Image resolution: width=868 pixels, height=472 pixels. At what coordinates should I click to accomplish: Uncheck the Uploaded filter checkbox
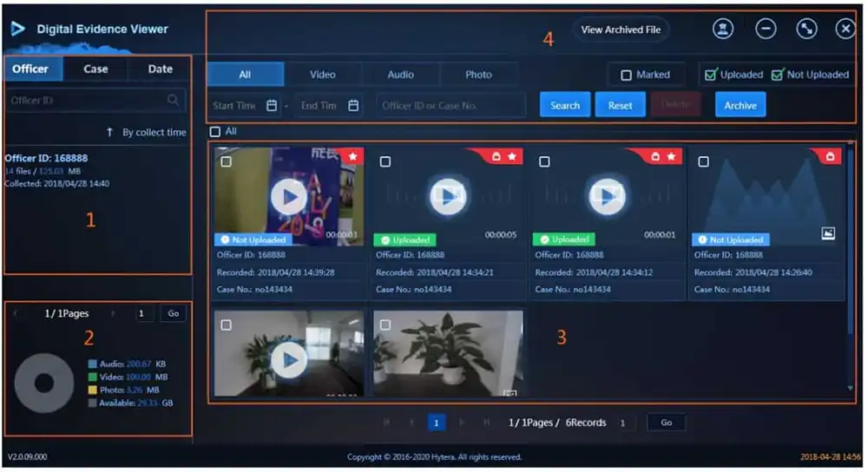711,75
